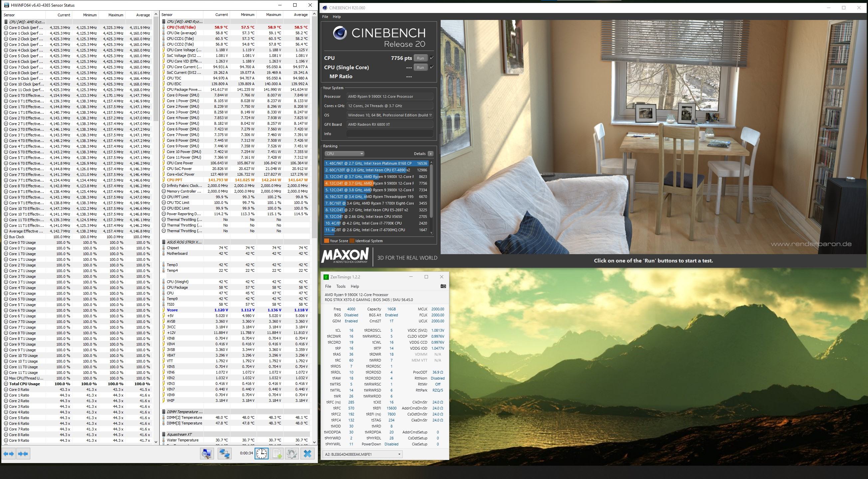The width and height of the screenshot is (868, 479).
Task: Take ZenTimings screenshot with camera icon
Action: coord(443,286)
